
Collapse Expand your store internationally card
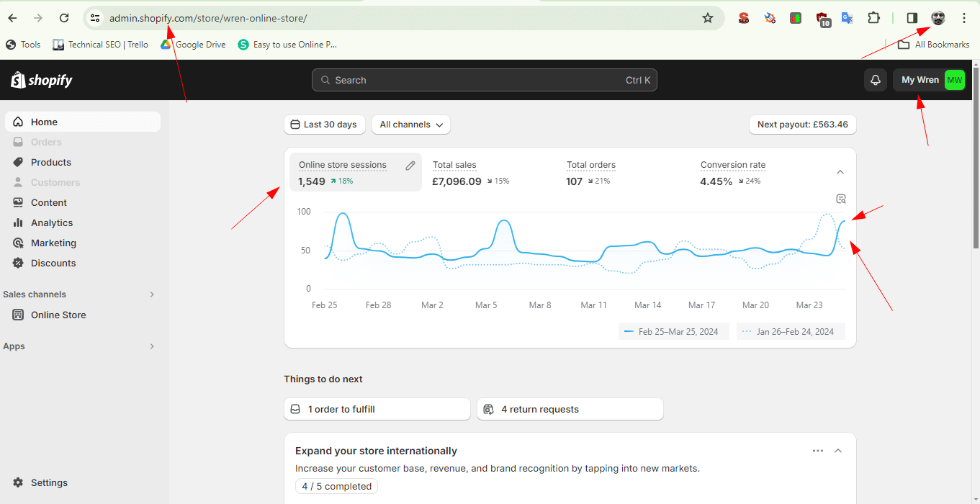[x=838, y=451]
